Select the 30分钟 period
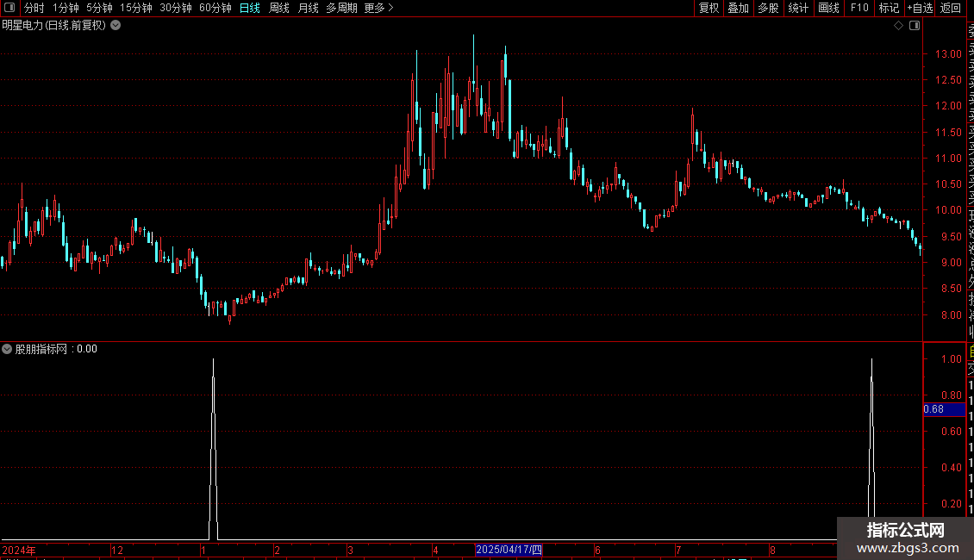Image resolution: width=974 pixels, height=560 pixels. coord(176,8)
